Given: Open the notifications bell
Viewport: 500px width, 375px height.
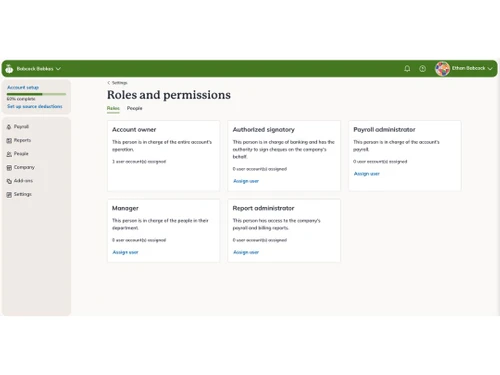Looking at the screenshot, I should pos(407,69).
